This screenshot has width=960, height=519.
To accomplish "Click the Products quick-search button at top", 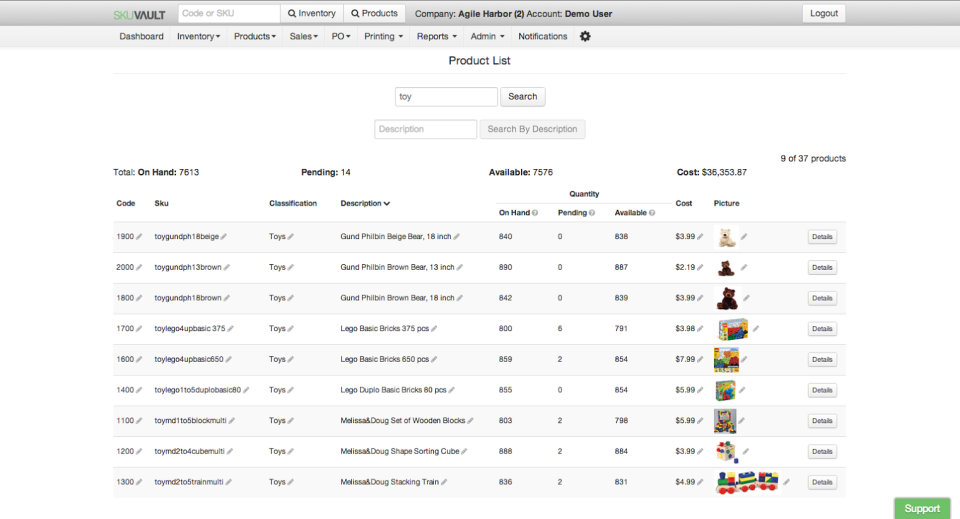I will [x=374, y=13].
